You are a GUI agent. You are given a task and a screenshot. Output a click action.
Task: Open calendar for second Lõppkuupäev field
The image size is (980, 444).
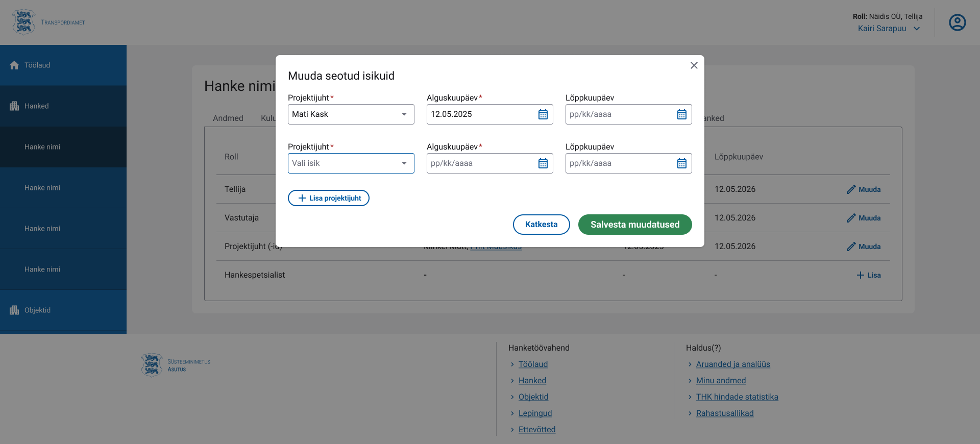[681, 163]
